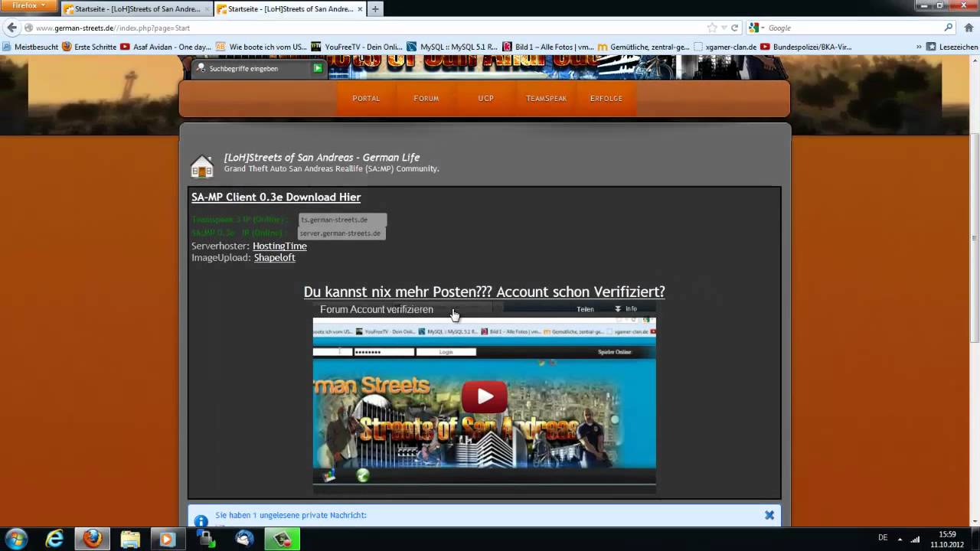The height and width of the screenshot is (551, 980).
Task: Click the Forum Account verifizieren video title
Action: [x=377, y=309]
